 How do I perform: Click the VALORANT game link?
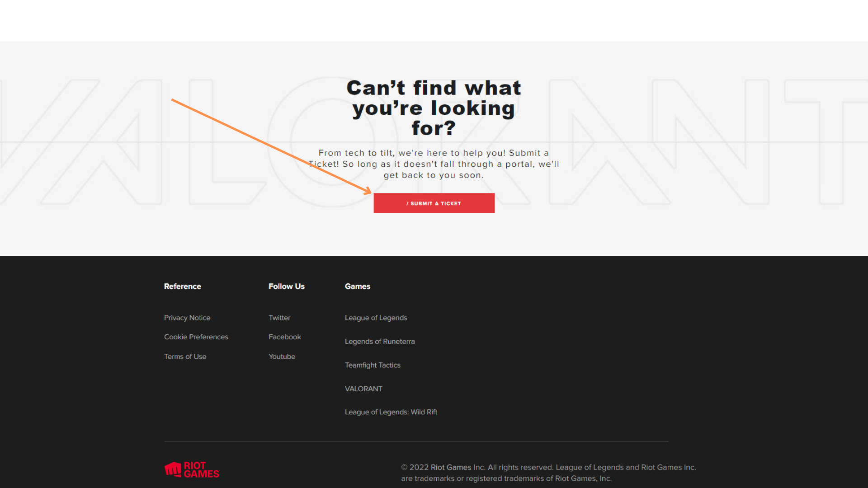pos(363,389)
